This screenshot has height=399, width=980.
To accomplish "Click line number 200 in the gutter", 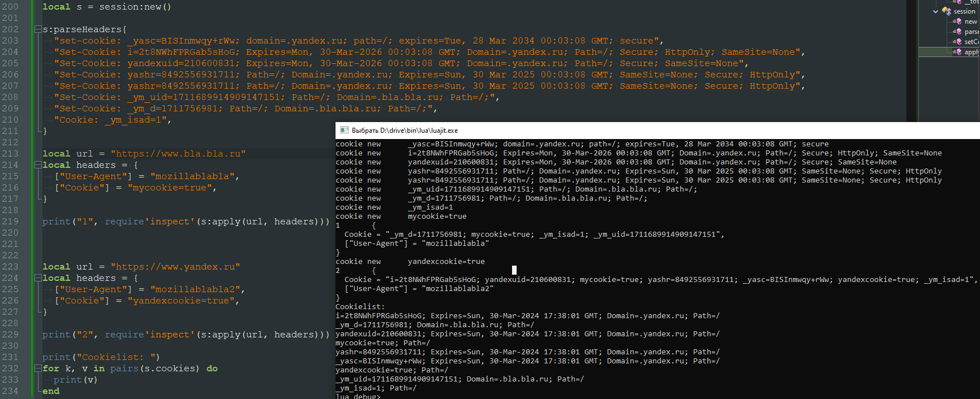I will 10,7.
